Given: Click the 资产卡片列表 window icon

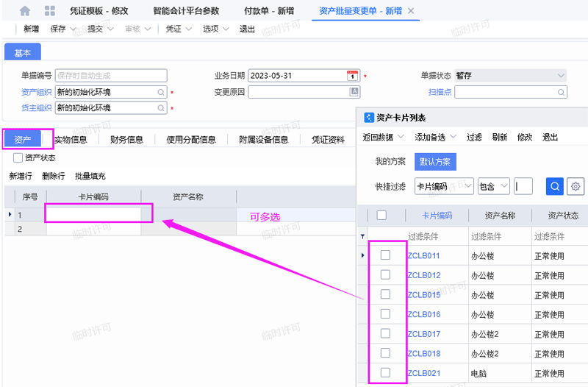Looking at the screenshot, I should point(369,118).
